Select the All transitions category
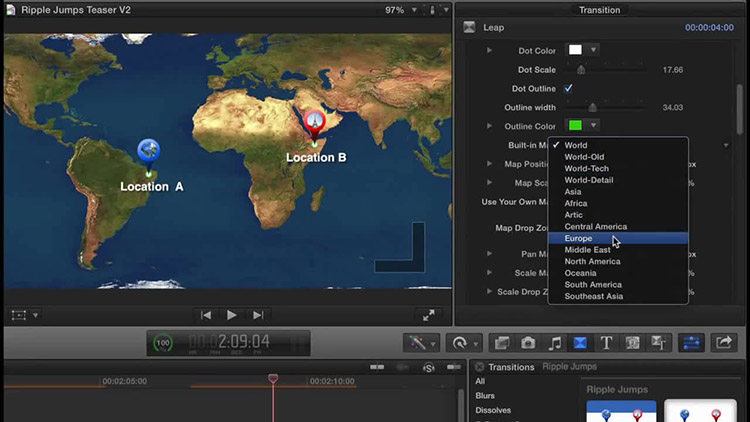 tap(480, 381)
